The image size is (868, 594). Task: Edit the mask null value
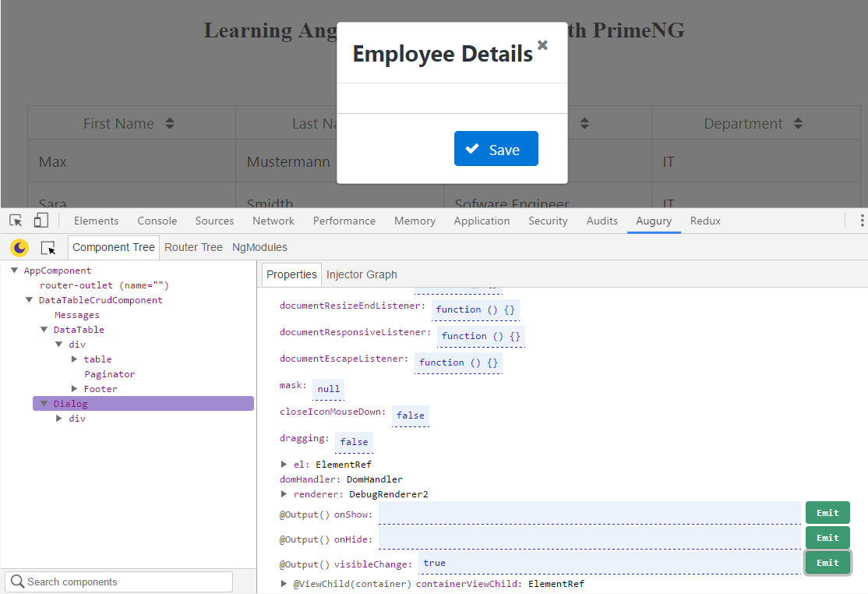tap(328, 389)
